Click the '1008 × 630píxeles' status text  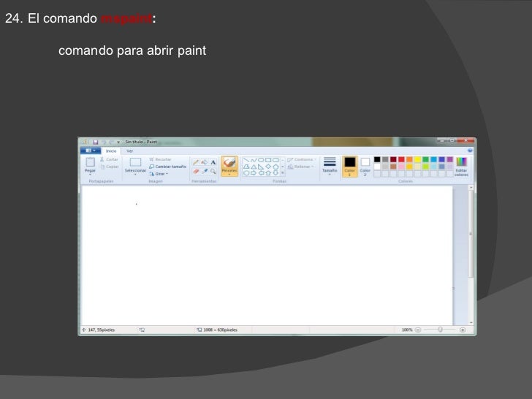tap(221, 330)
